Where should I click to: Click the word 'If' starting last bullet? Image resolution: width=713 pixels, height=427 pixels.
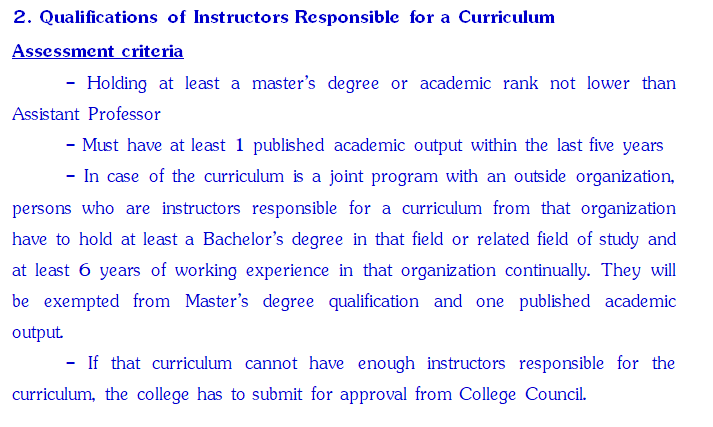(x=93, y=363)
